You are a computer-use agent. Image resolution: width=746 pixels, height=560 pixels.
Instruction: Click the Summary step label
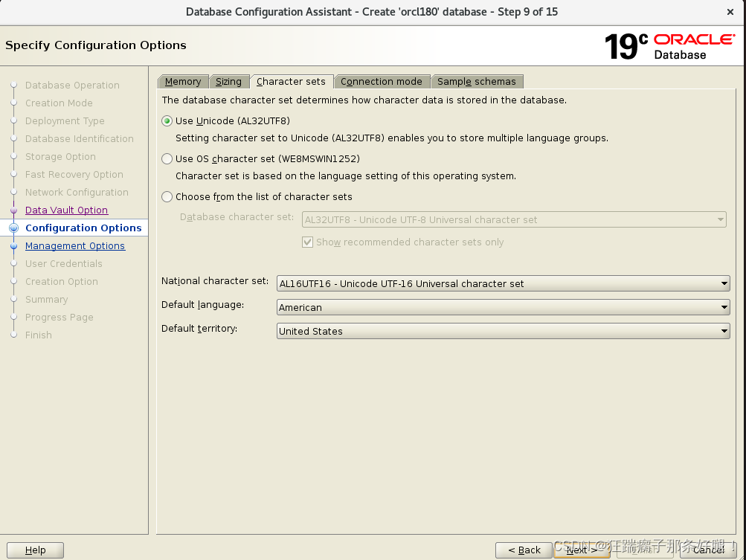[47, 299]
